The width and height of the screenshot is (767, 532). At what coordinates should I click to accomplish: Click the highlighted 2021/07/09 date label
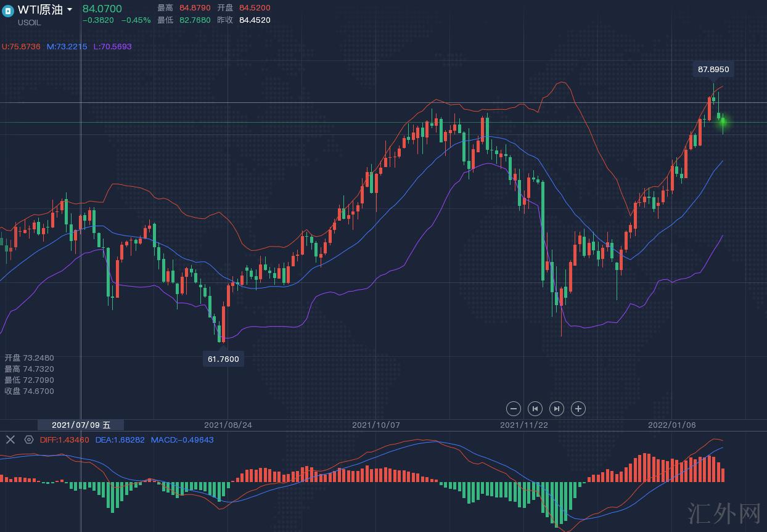coord(81,425)
